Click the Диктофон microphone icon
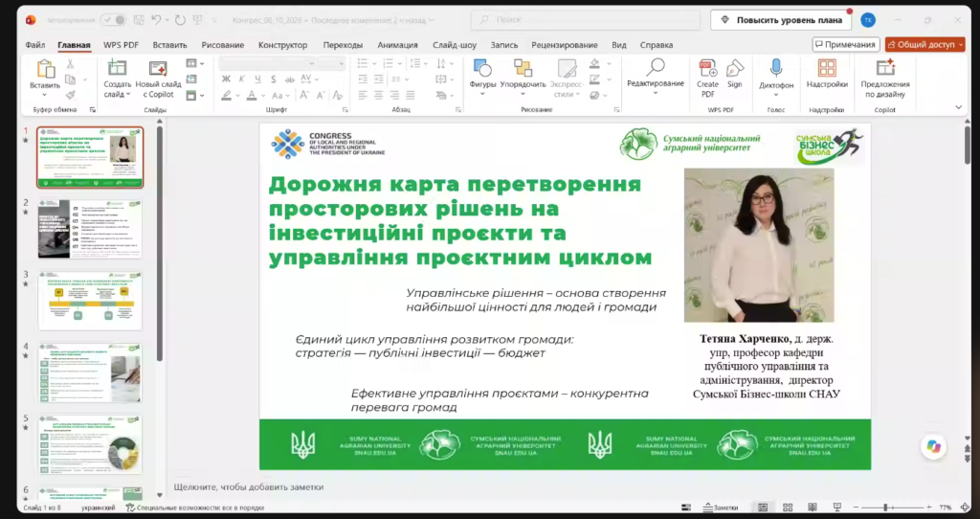Screen dimensions: 980x519 click(775, 69)
